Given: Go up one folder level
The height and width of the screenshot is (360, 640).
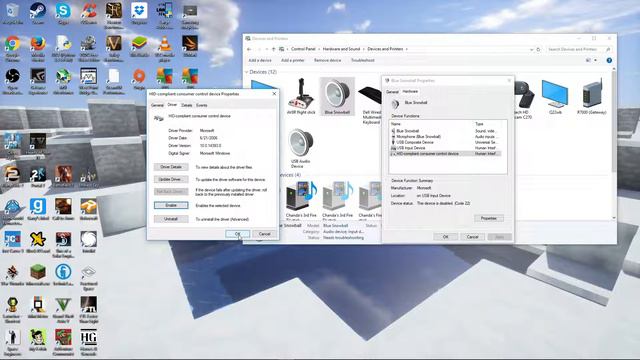Looking at the screenshot, I should click(x=273, y=49).
